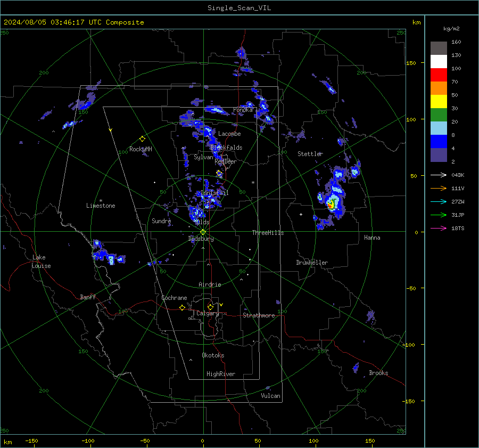
Task: Click the Innisfail city label
Action: coord(214,193)
